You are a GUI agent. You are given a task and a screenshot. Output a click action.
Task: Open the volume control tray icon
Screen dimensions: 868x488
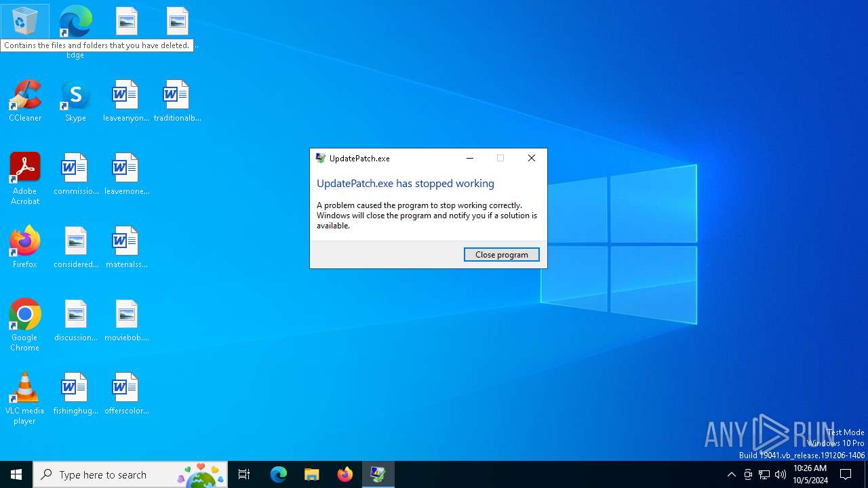(x=781, y=474)
